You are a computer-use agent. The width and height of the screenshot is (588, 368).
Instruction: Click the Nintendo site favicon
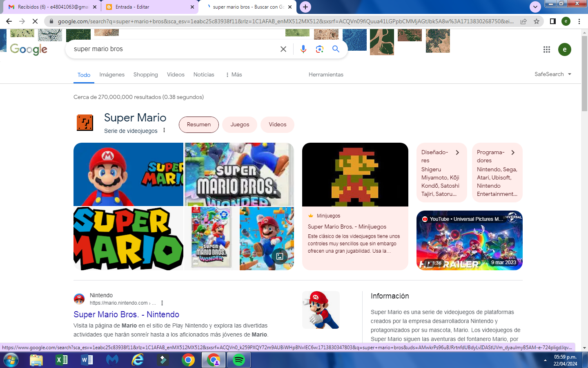[x=79, y=299]
